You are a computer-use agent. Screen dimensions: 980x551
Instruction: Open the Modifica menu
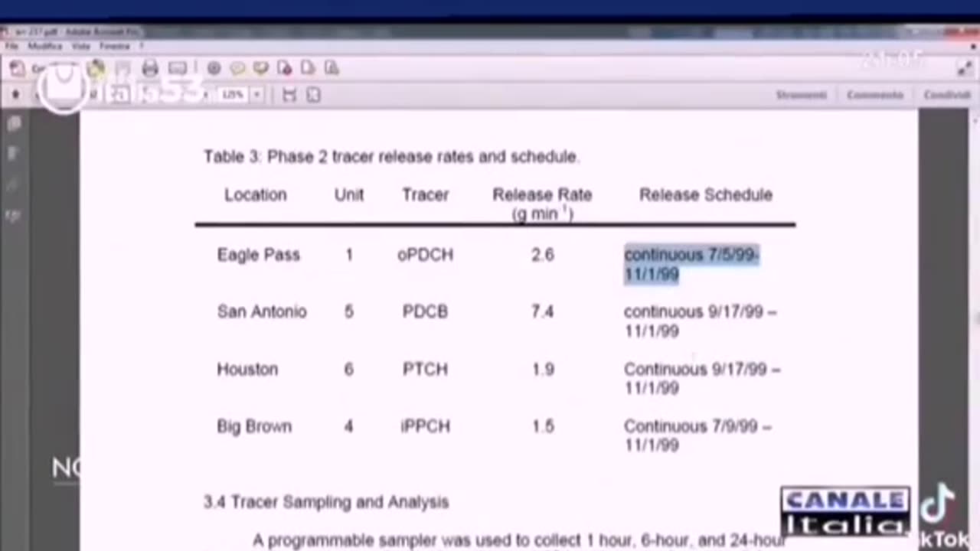point(44,46)
